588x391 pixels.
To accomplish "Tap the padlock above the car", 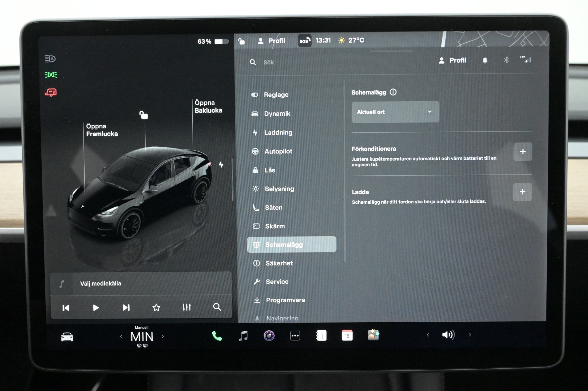I will (x=143, y=115).
